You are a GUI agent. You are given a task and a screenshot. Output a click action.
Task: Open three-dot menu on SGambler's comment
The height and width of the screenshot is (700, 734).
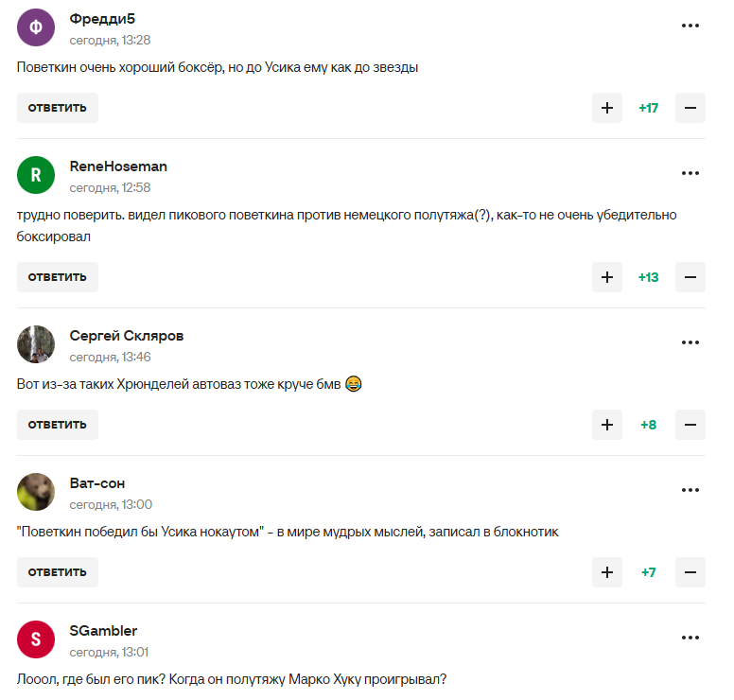tap(690, 638)
